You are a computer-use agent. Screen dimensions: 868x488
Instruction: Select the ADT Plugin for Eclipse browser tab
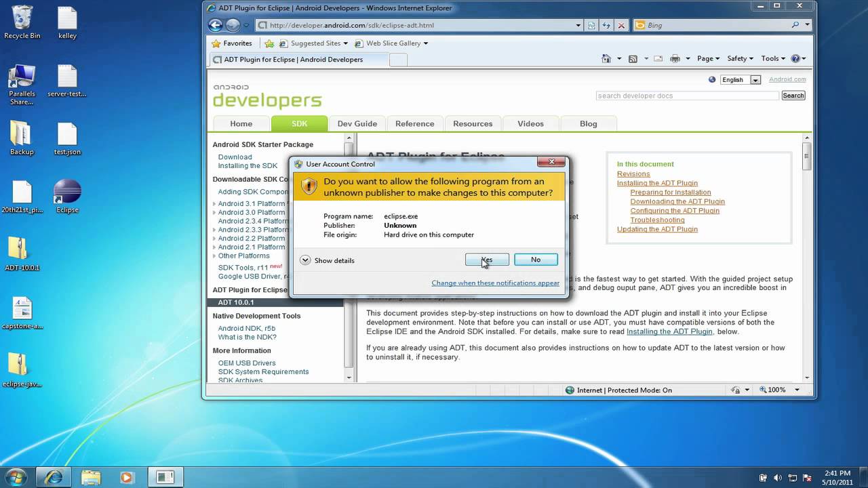tap(298, 60)
